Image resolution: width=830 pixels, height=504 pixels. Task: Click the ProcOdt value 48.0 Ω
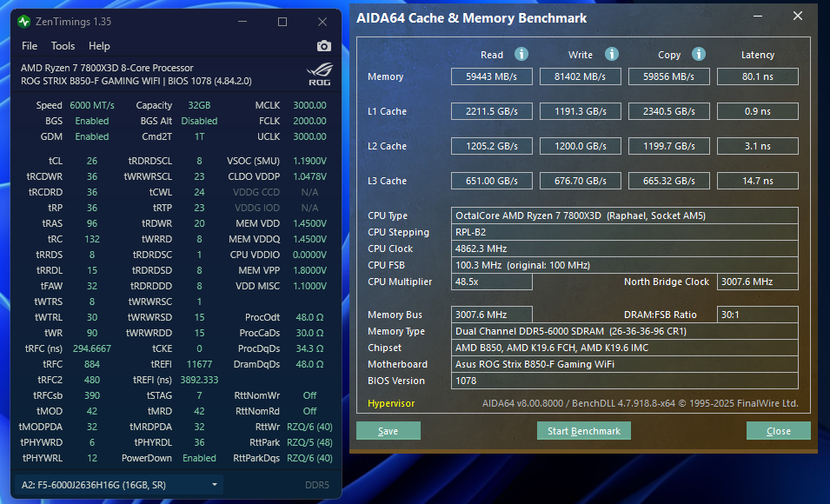coord(309,317)
